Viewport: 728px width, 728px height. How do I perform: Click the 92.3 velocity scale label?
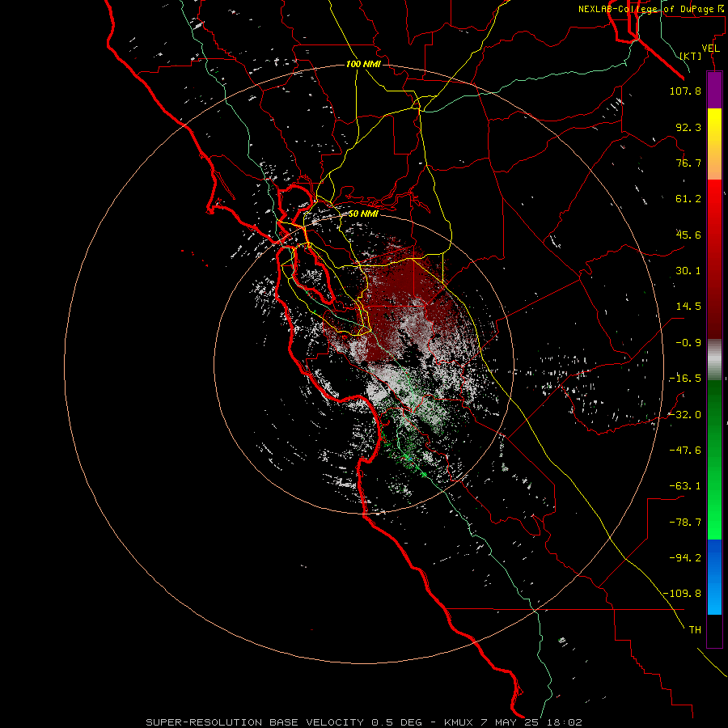tap(688, 127)
